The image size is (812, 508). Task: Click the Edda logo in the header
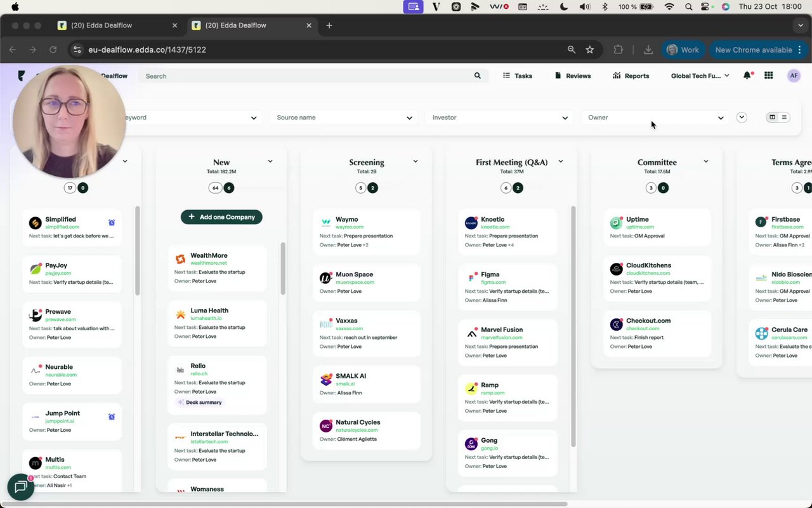(22, 76)
